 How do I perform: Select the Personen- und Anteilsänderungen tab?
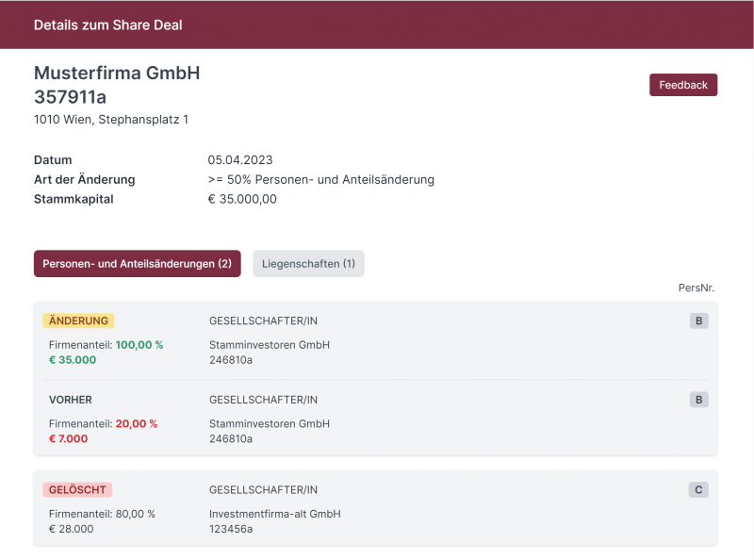(x=137, y=264)
